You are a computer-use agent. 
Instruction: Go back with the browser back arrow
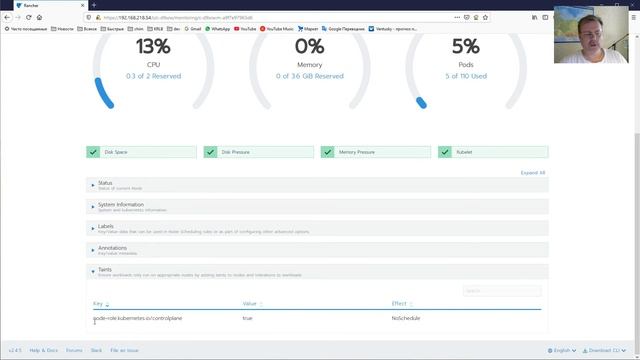click(x=7, y=18)
